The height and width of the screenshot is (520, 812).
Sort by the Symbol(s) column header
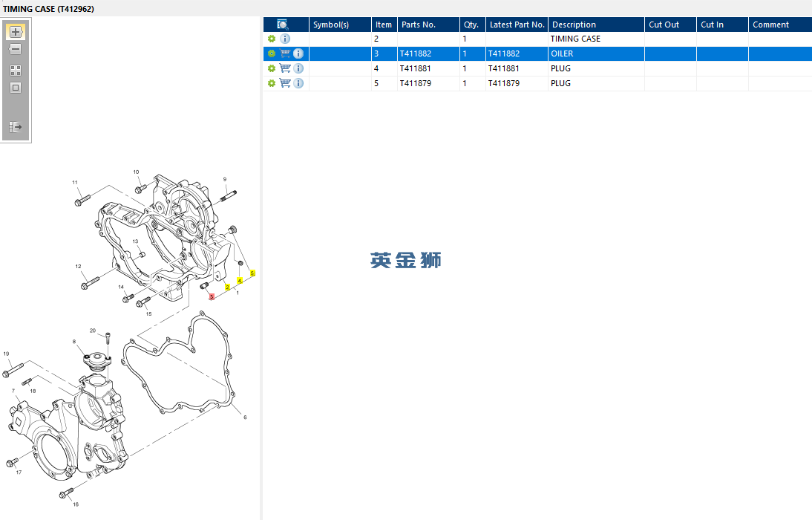point(340,25)
